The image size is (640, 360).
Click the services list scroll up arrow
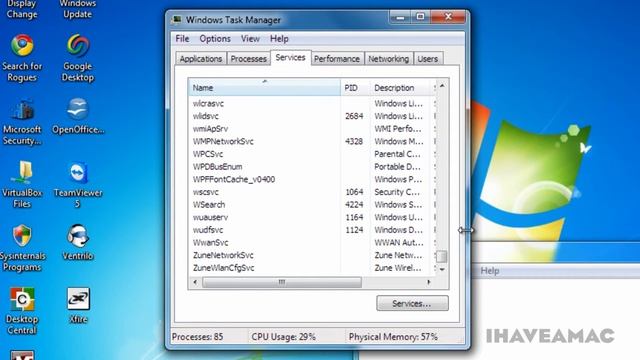point(442,86)
